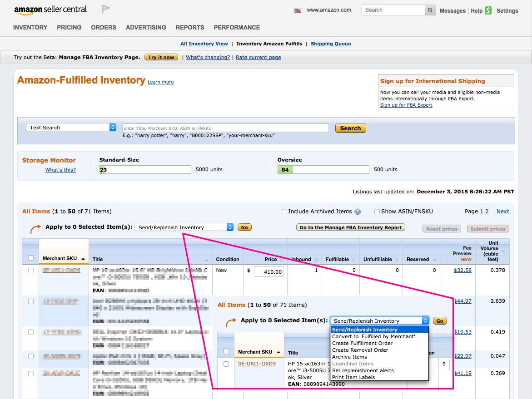Click the Price column sort arrow
This screenshot has height=399, width=532.
click(x=281, y=260)
